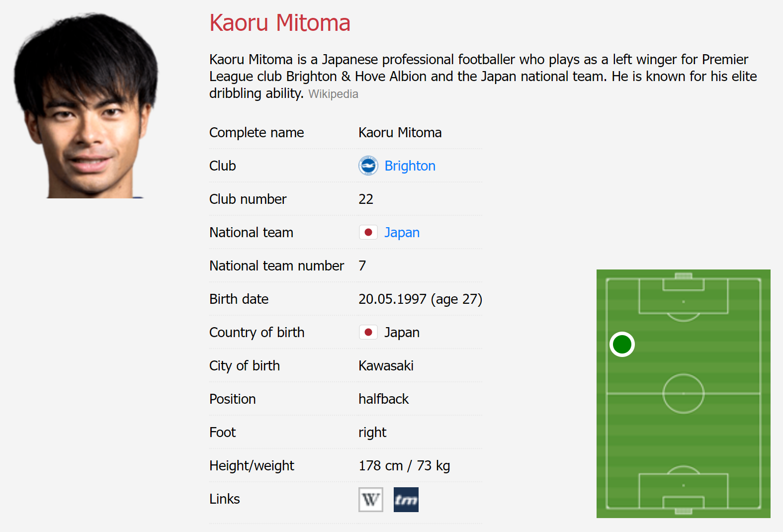783x532 pixels.
Task: Click the club number value 22
Action: pyautogui.click(x=366, y=199)
